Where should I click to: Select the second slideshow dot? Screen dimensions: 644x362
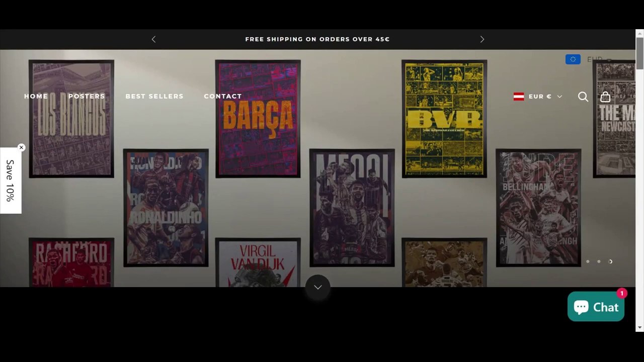tap(599, 261)
